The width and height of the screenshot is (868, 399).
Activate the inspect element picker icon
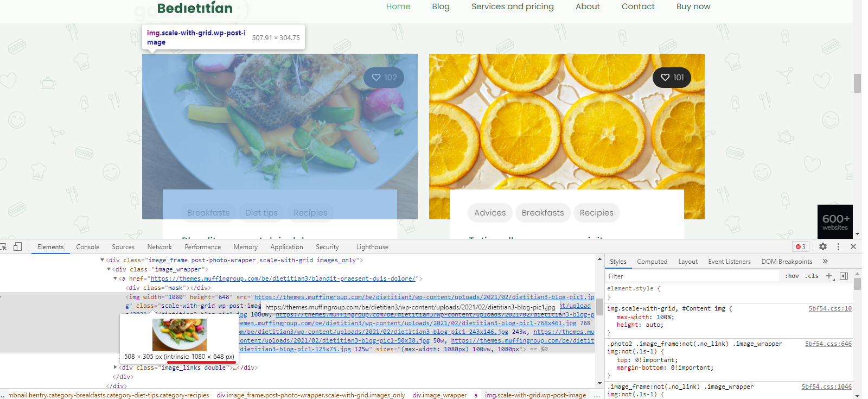point(3,247)
